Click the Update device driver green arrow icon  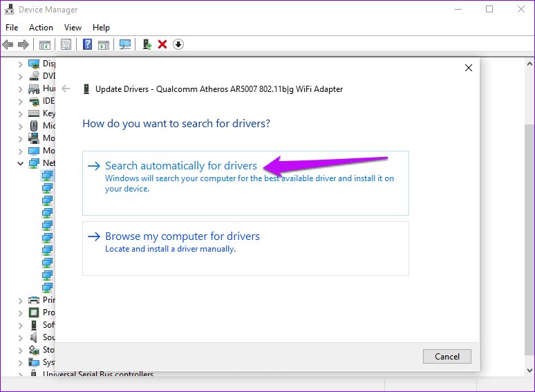pyautogui.click(x=147, y=44)
